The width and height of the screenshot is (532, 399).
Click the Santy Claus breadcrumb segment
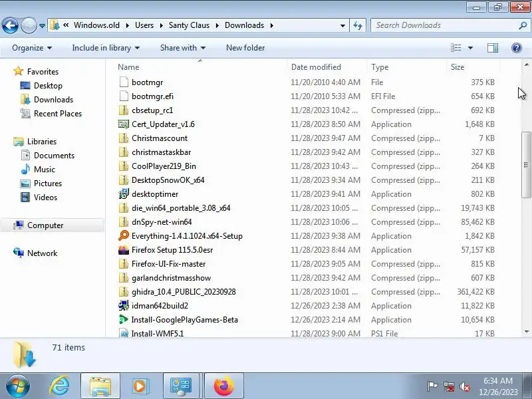189,25
